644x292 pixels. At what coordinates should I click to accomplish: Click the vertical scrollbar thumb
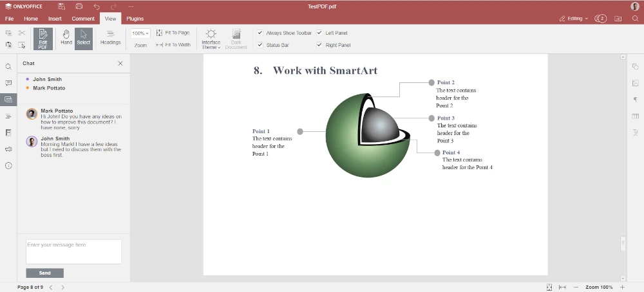click(x=623, y=242)
